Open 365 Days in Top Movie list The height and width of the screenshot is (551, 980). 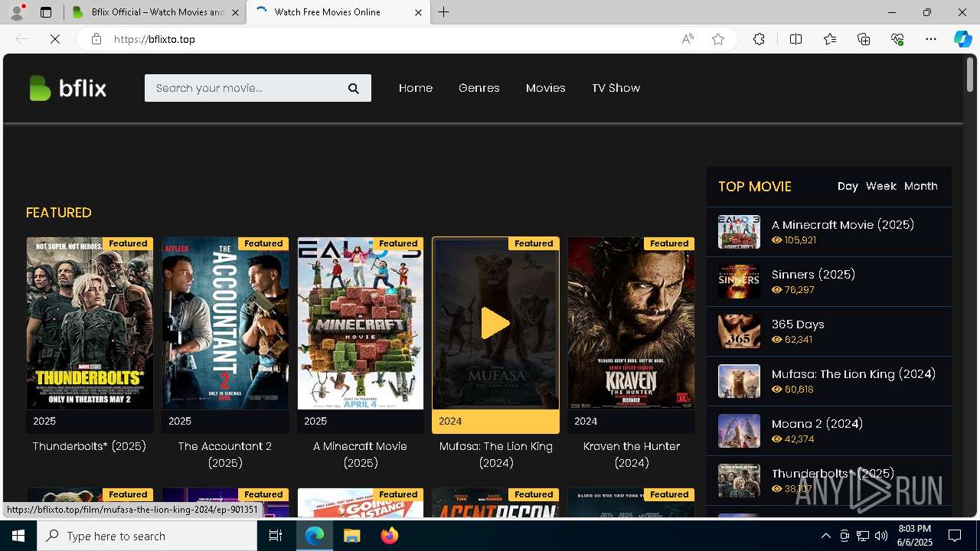(798, 324)
